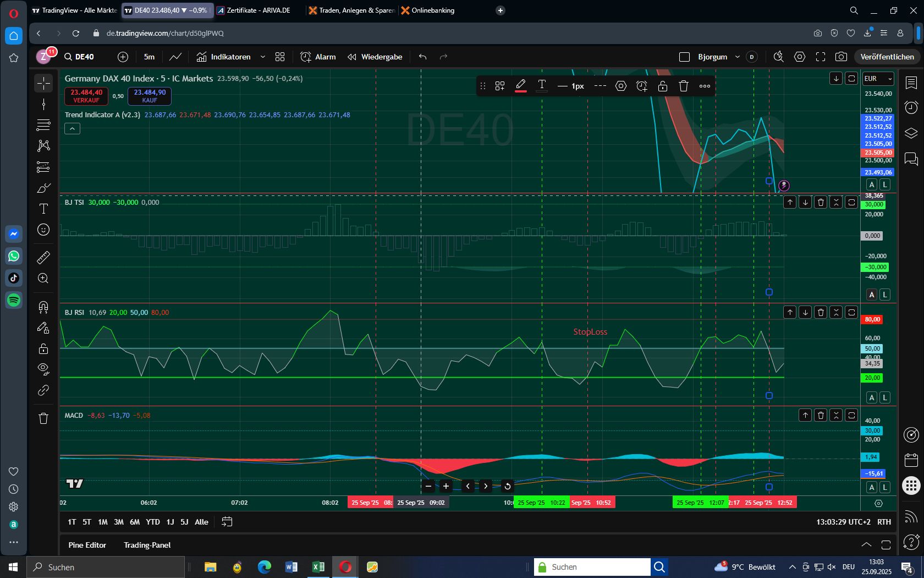
Task: Open the EUR currency dropdown
Action: (877, 79)
